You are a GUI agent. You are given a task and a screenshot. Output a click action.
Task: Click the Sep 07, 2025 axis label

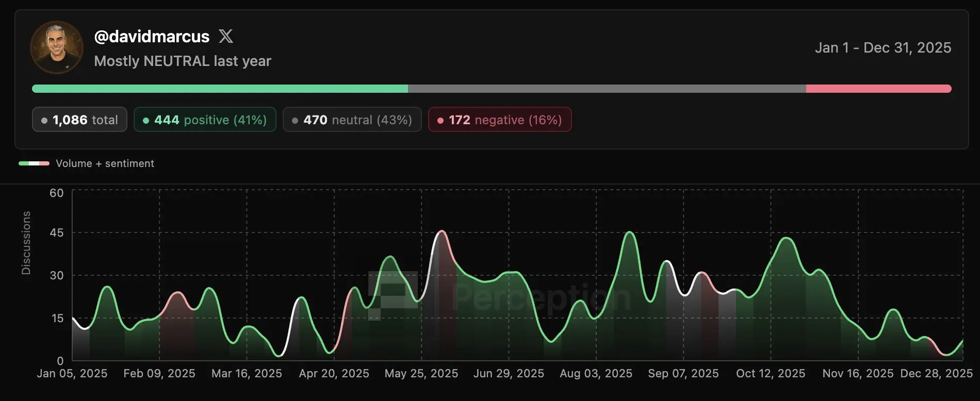683,373
